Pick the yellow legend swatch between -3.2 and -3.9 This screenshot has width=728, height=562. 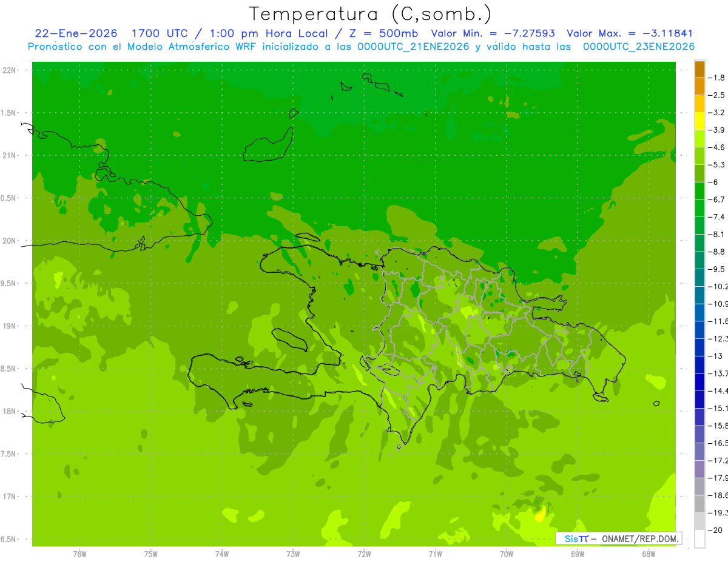coord(699,121)
